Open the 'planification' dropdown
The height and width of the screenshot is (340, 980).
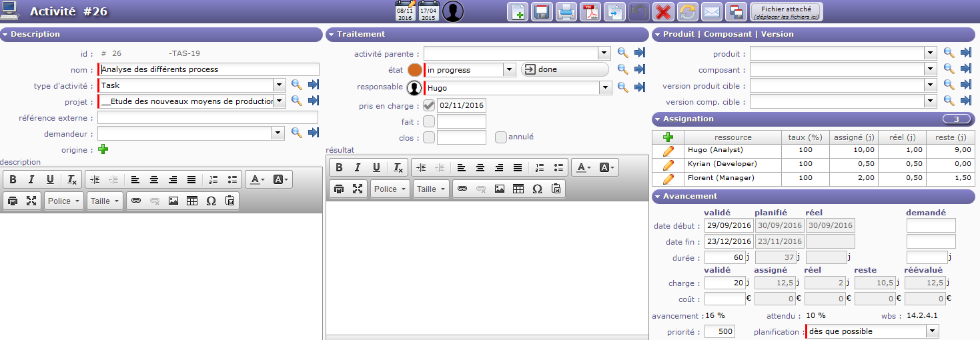(x=932, y=331)
